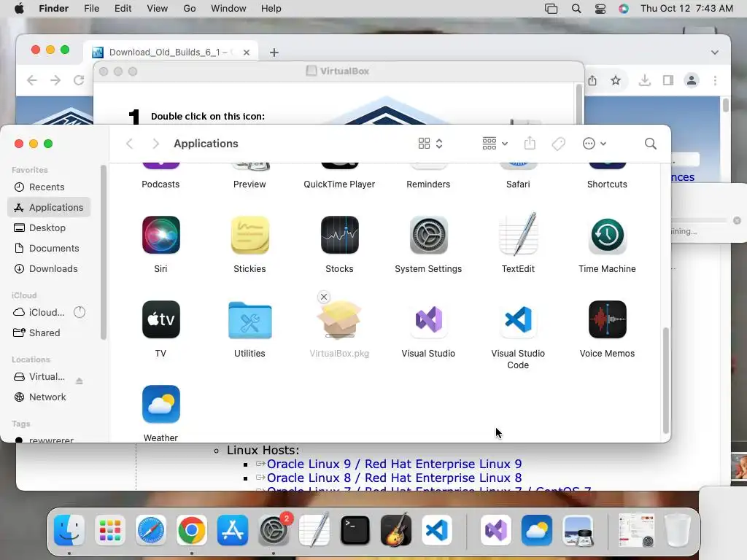Go forward in Finder window
Viewport: 747px width, 560px height.
click(x=155, y=144)
